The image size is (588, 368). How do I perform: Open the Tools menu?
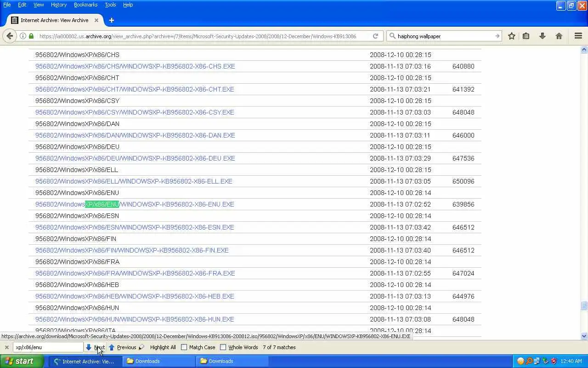pyautogui.click(x=110, y=5)
